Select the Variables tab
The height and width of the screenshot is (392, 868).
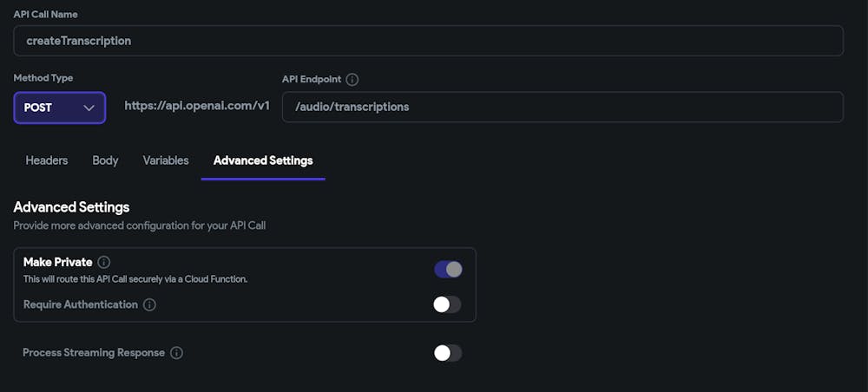pyautogui.click(x=166, y=160)
